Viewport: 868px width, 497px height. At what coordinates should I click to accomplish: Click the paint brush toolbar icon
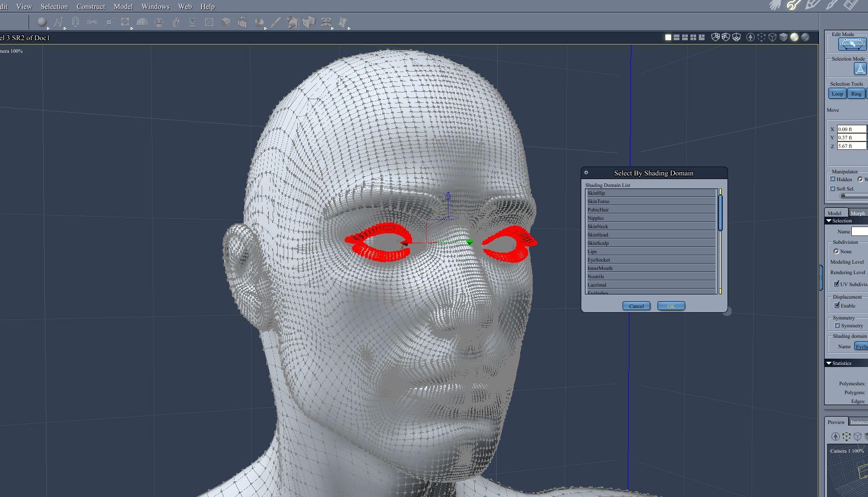(x=276, y=22)
